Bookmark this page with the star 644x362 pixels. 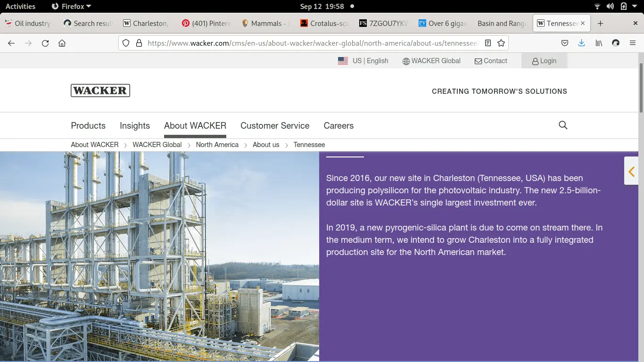tap(501, 43)
